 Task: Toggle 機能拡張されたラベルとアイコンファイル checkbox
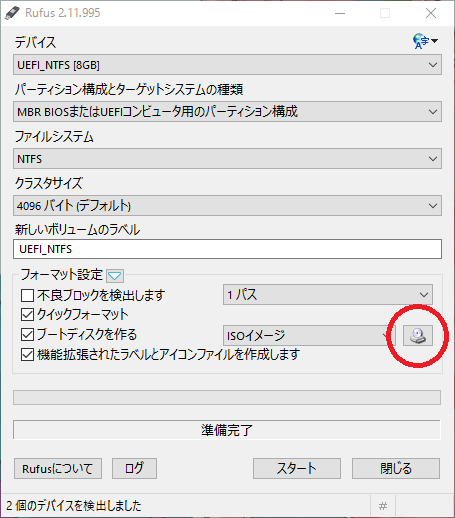click(27, 355)
